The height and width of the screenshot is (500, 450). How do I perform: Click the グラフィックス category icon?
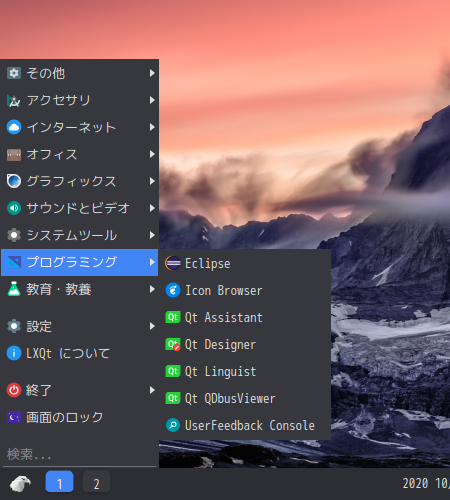[x=14, y=181]
